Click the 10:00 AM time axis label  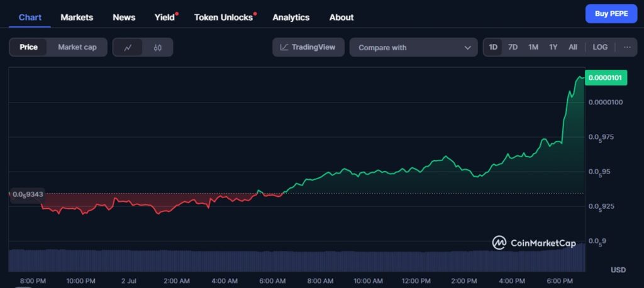click(368, 281)
